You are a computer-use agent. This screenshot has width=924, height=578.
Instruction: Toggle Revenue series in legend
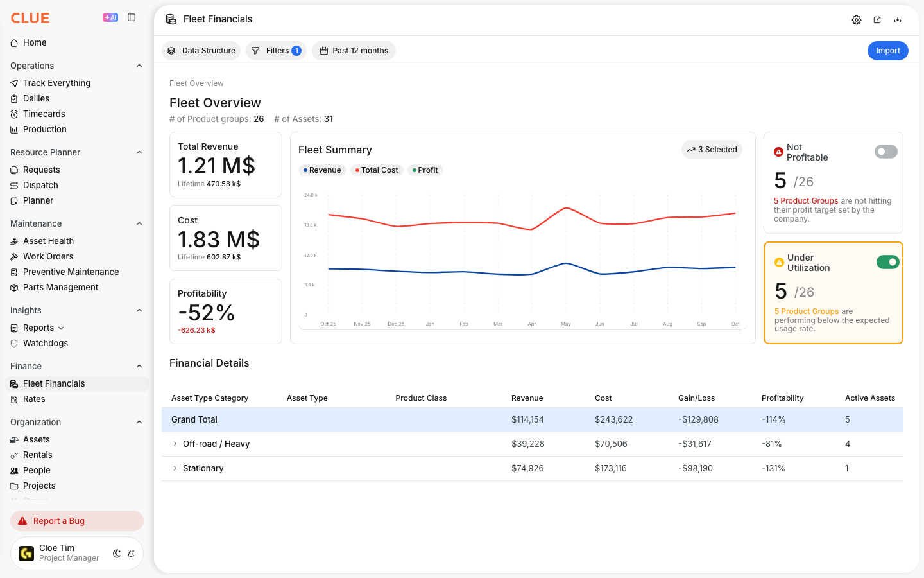322,170
